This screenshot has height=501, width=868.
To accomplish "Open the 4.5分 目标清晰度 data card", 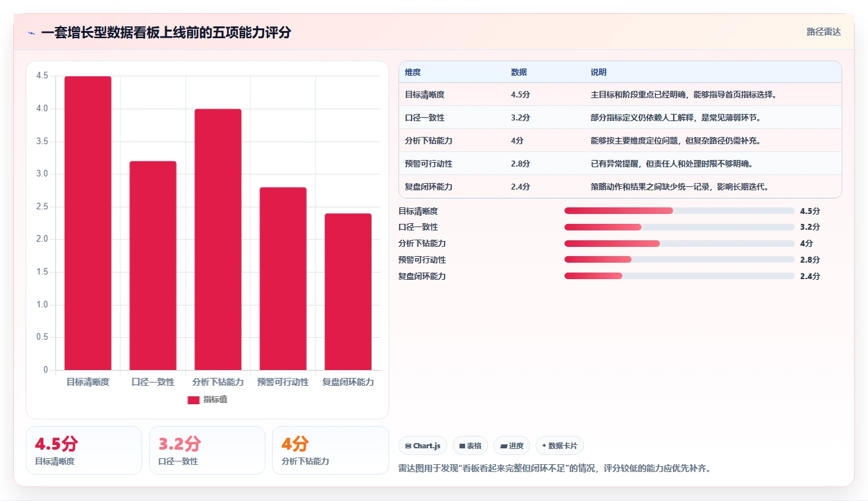I will click(x=84, y=450).
